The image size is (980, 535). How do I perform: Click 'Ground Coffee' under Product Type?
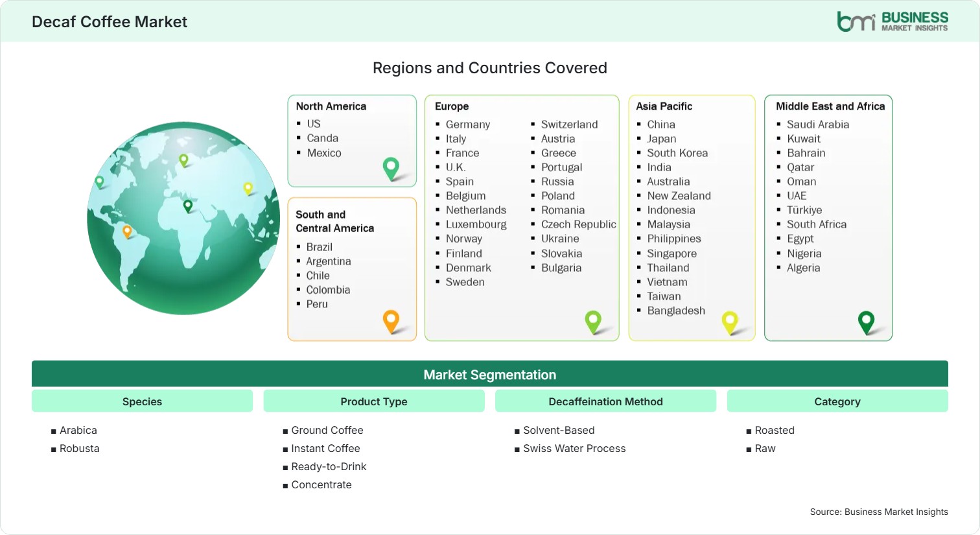(327, 431)
